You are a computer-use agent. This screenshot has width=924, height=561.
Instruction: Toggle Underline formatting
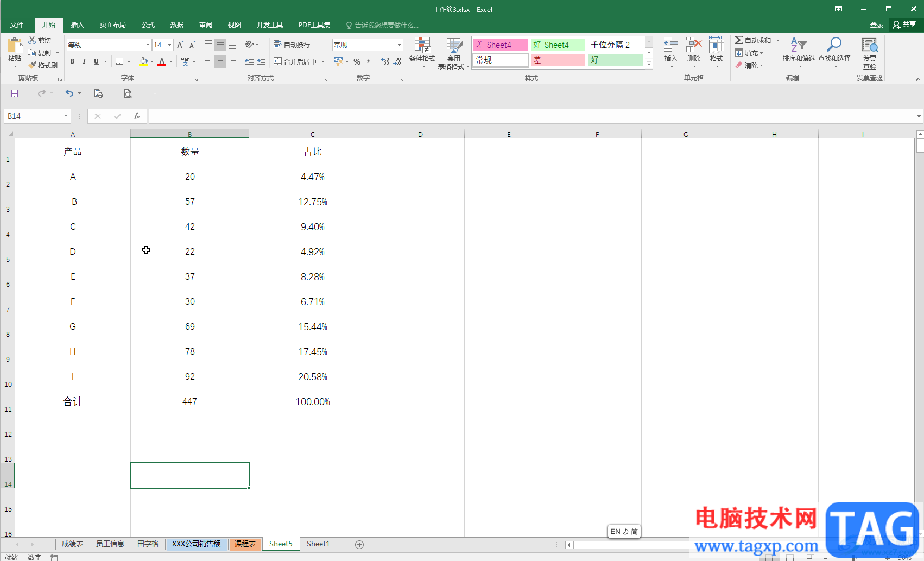pos(96,61)
